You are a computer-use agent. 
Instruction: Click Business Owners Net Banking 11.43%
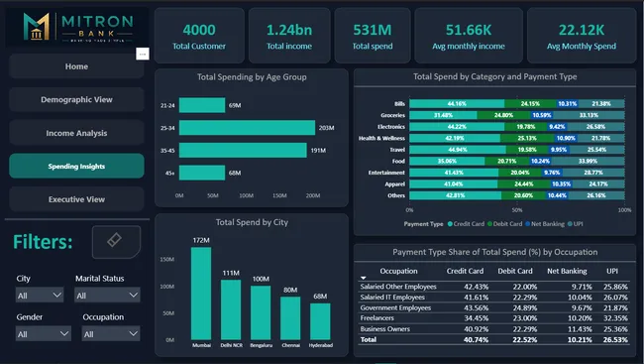pyautogui.click(x=580, y=329)
